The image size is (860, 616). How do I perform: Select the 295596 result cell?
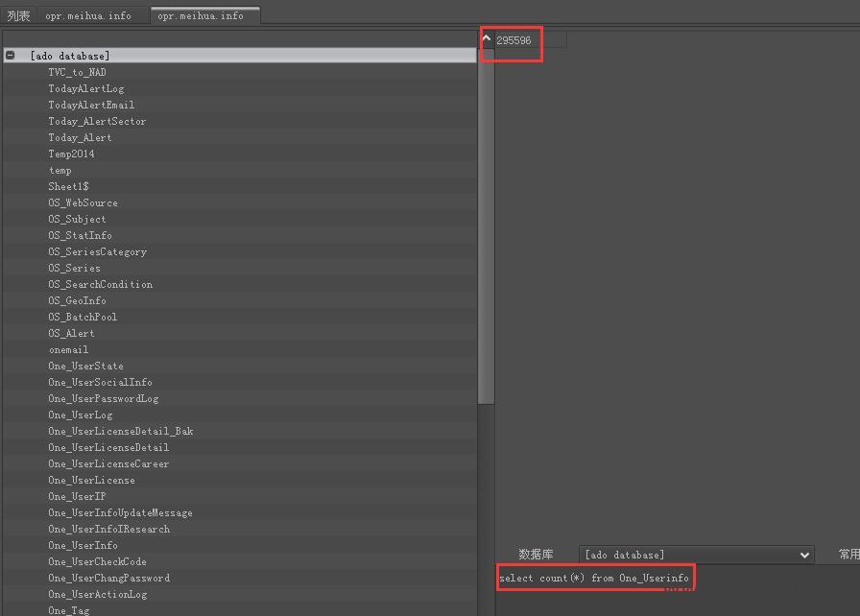(x=531, y=40)
